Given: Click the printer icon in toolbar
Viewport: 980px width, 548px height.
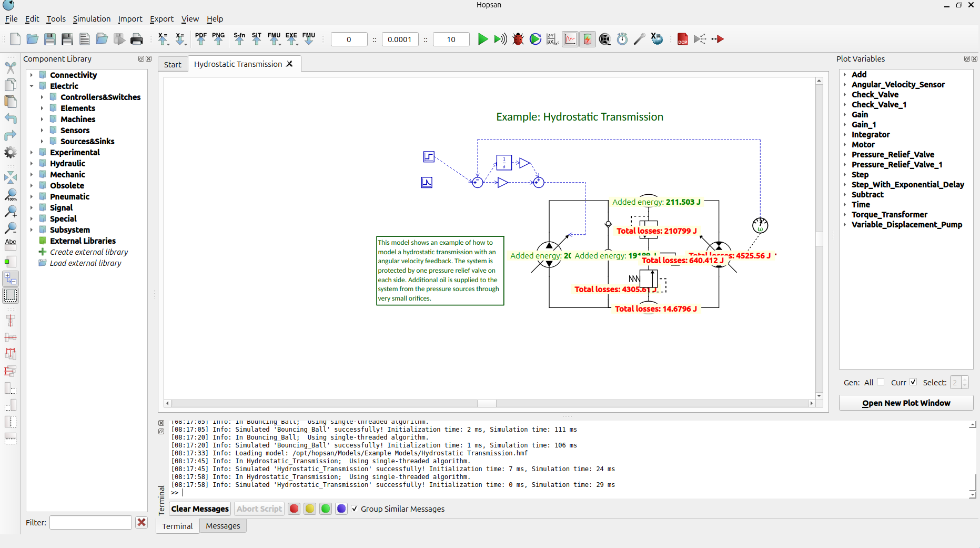Looking at the screenshot, I should click(x=137, y=39).
